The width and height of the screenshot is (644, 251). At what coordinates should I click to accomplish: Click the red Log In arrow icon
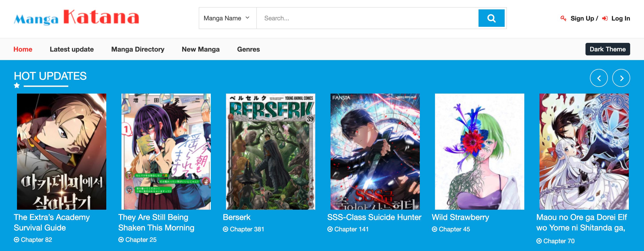605,18
